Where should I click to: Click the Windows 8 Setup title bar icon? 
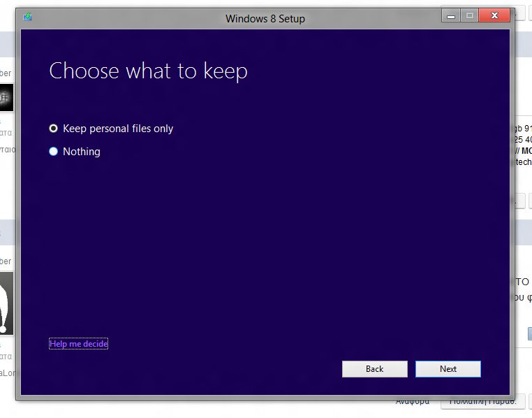pos(27,17)
